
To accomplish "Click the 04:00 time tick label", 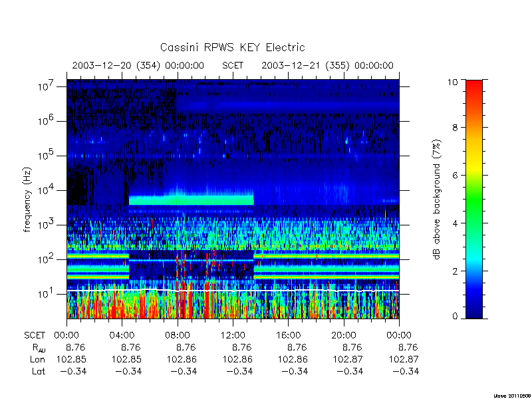I will [x=122, y=336].
